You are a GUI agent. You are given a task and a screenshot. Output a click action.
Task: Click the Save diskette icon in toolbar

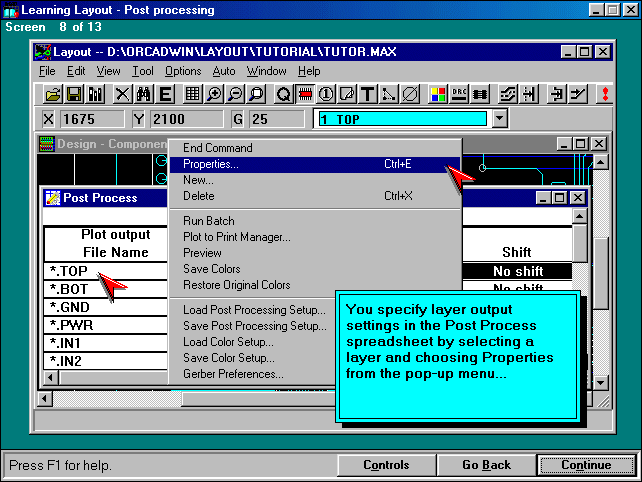[74, 94]
